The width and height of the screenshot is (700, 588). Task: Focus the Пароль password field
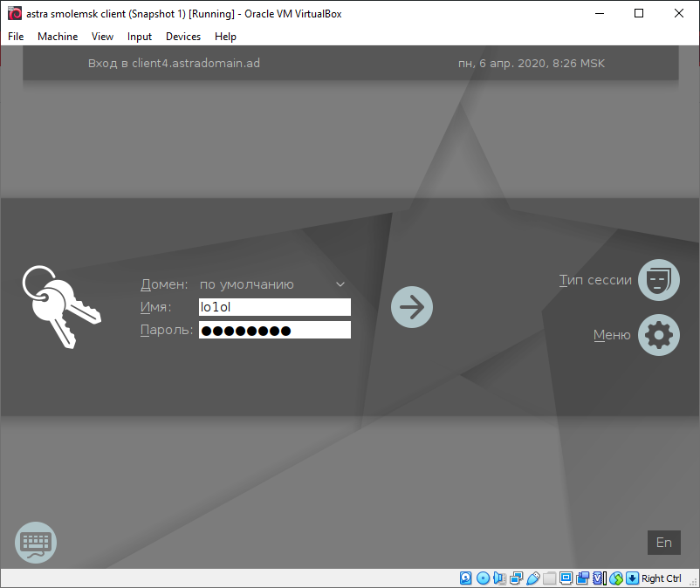[x=275, y=330]
